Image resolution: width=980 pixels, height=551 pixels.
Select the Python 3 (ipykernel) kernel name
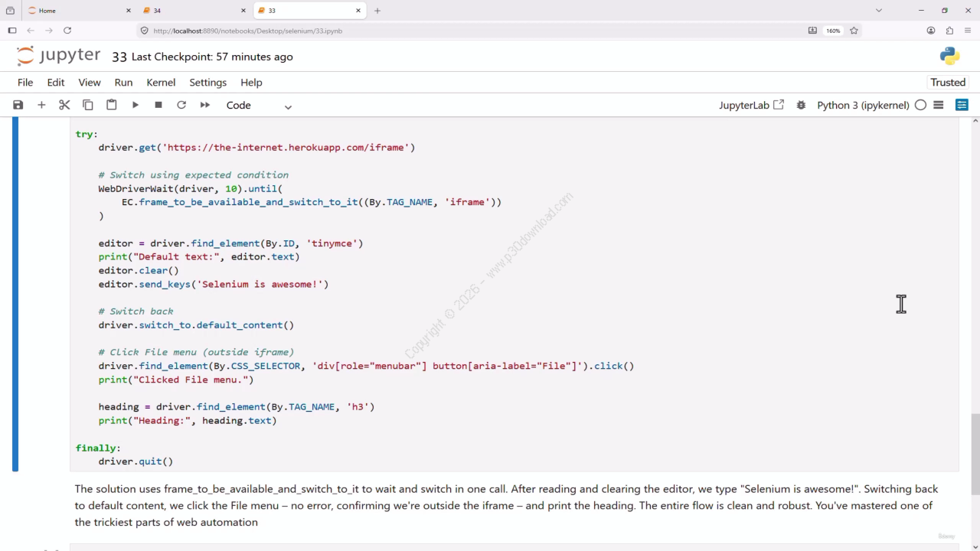tap(863, 105)
